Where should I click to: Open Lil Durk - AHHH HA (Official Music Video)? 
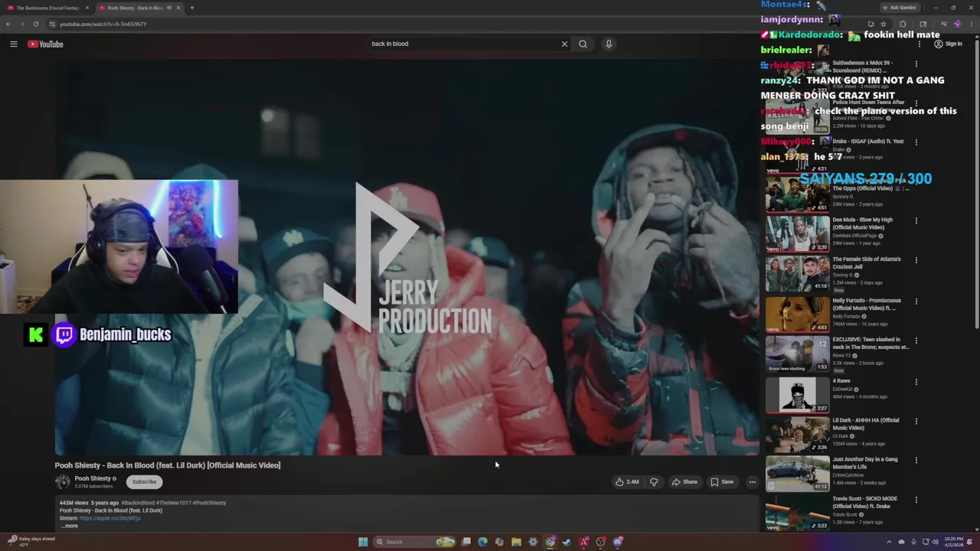click(x=866, y=424)
